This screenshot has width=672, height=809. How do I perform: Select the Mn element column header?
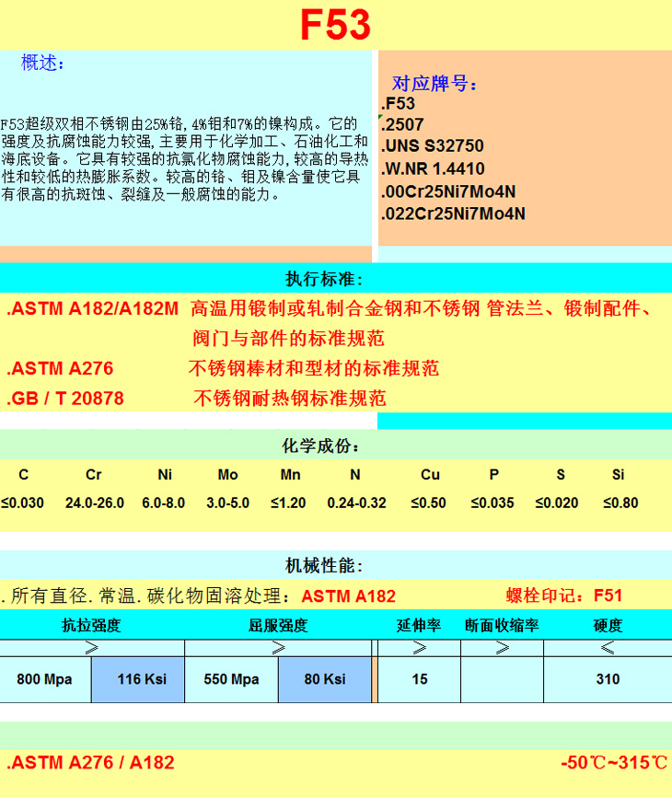tap(290, 475)
